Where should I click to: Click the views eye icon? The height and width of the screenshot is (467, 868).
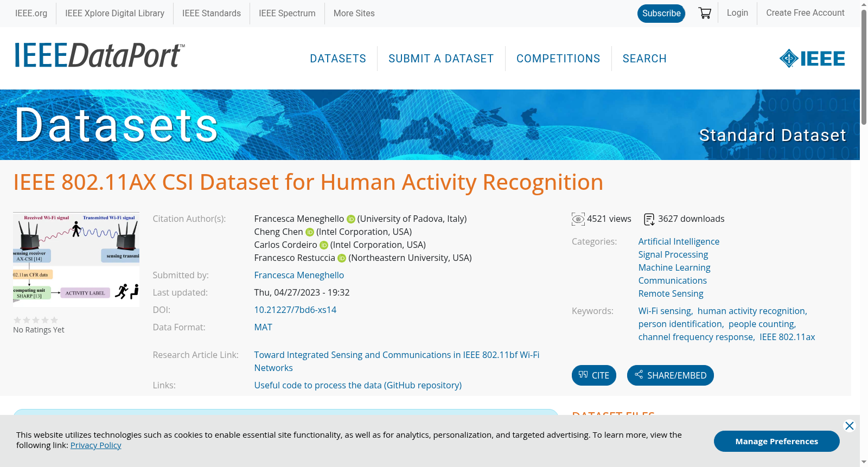pos(578,219)
